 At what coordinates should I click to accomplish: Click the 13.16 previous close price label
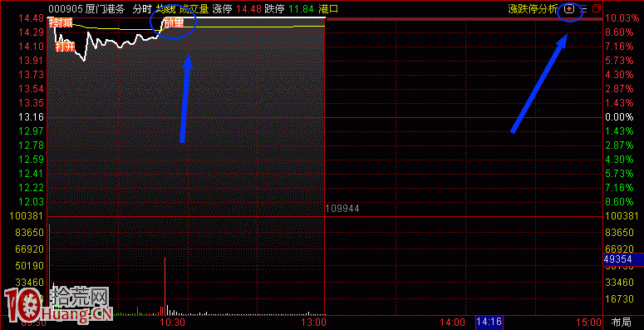(32, 117)
